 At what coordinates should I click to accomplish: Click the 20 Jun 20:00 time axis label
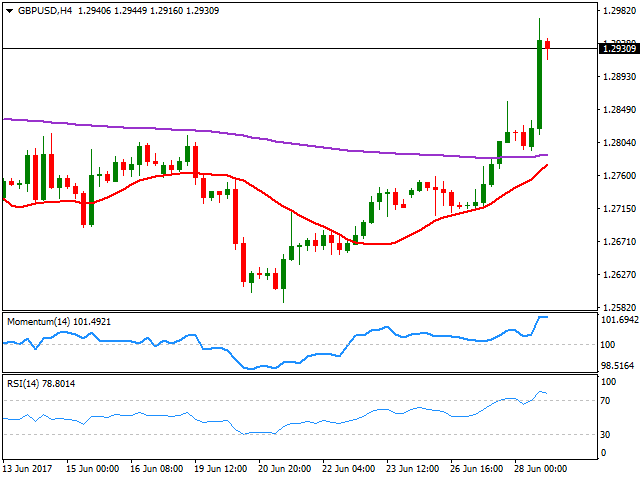click(284, 469)
